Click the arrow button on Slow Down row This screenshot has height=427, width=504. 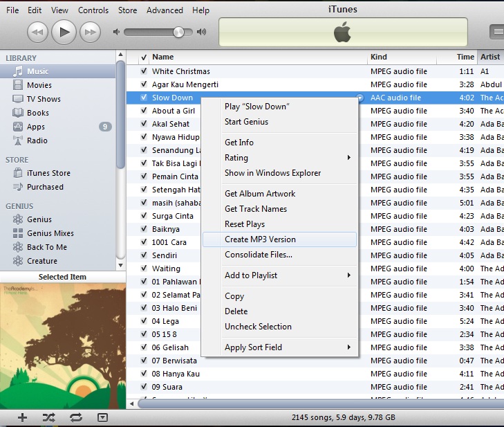360,98
